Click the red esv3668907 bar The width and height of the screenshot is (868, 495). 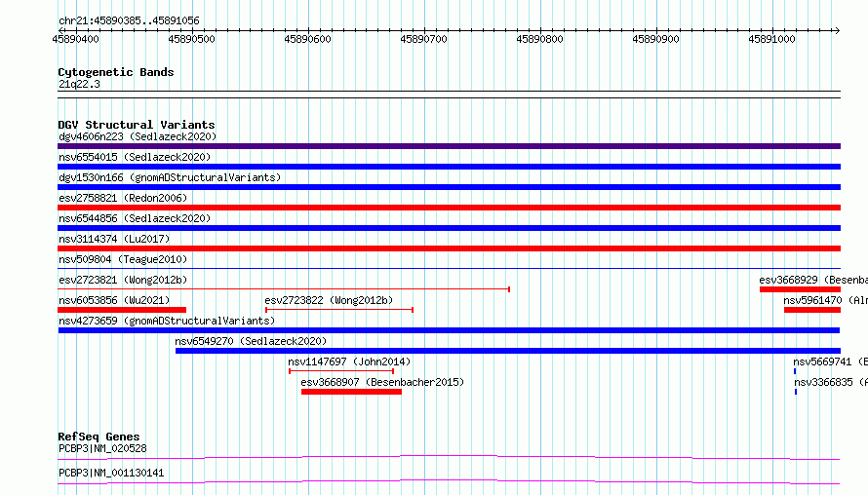(351, 392)
